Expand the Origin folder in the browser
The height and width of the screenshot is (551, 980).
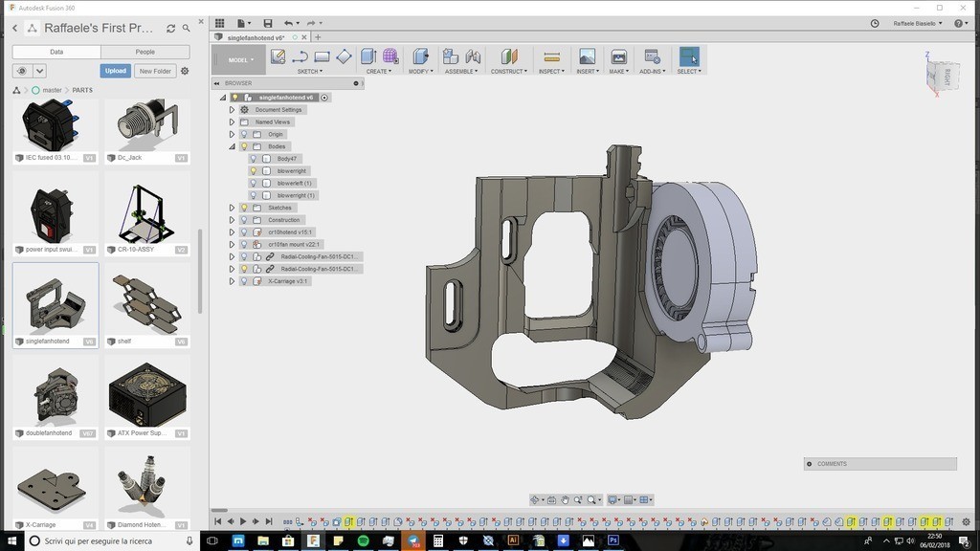coord(231,134)
